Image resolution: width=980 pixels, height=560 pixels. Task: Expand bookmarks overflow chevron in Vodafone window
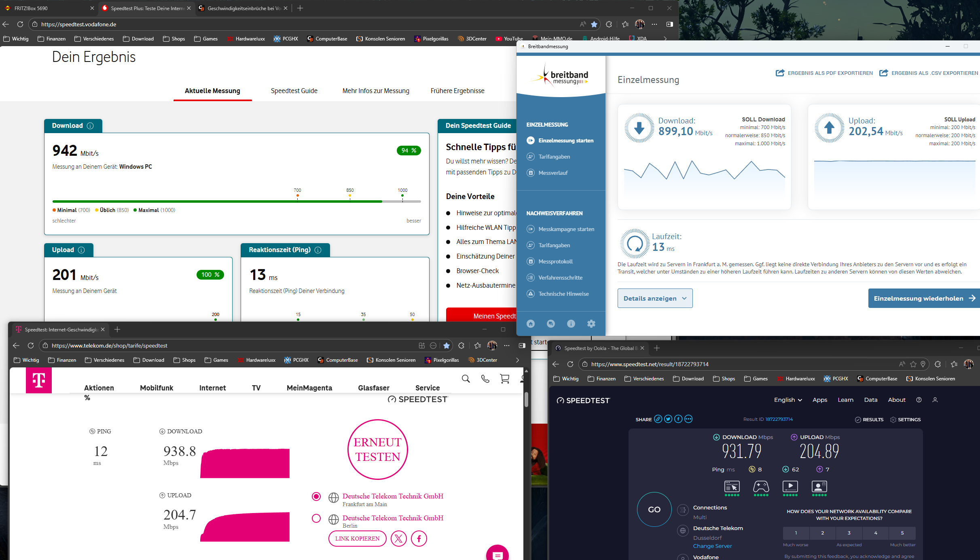point(665,39)
